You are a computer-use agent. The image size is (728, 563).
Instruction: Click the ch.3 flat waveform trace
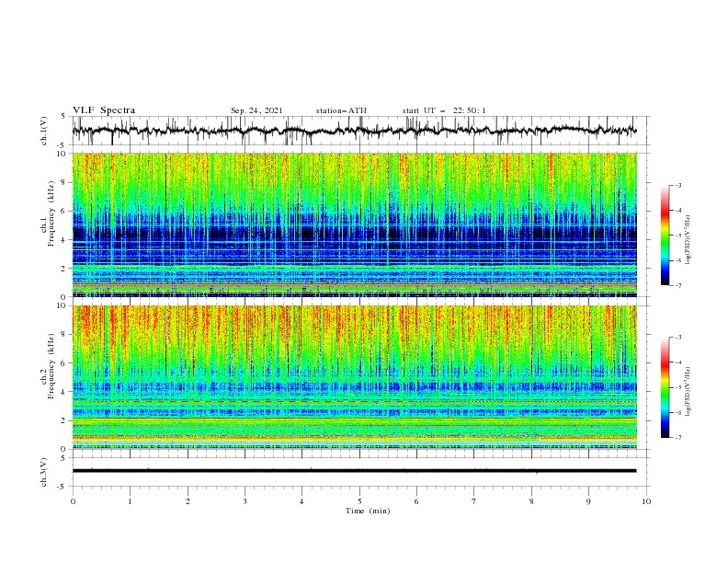click(354, 471)
